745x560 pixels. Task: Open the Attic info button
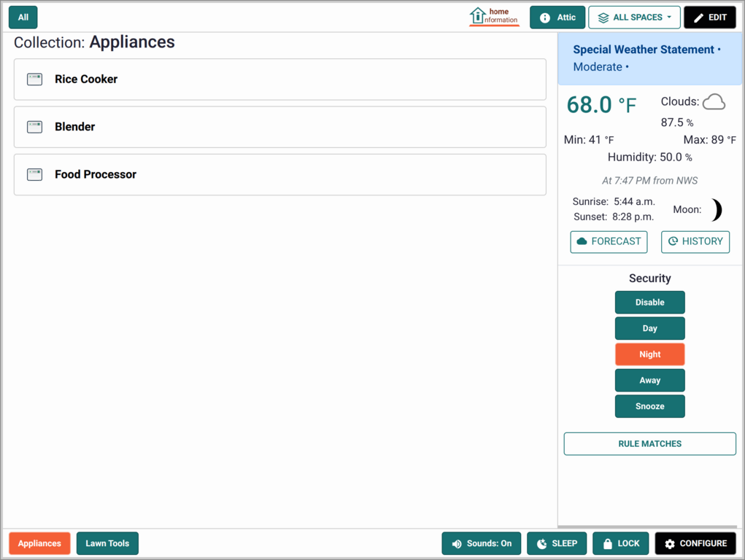point(557,17)
